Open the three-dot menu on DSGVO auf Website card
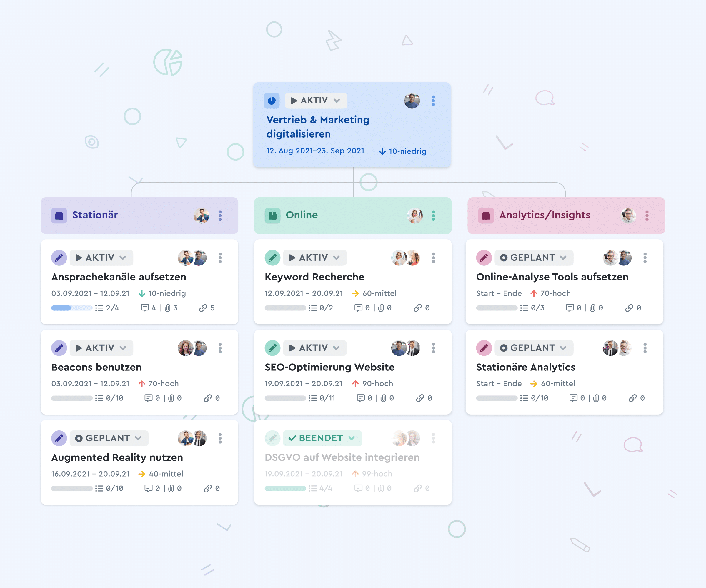Image resolution: width=706 pixels, height=588 pixels. (x=433, y=438)
